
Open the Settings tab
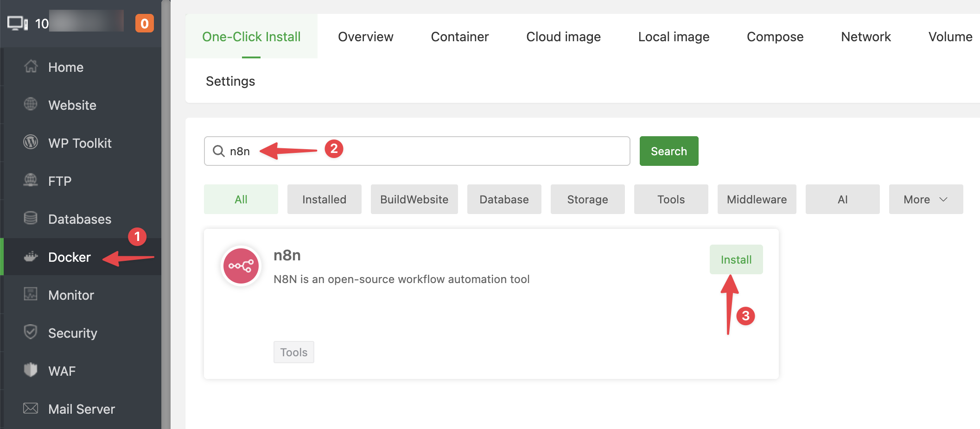pyautogui.click(x=230, y=81)
